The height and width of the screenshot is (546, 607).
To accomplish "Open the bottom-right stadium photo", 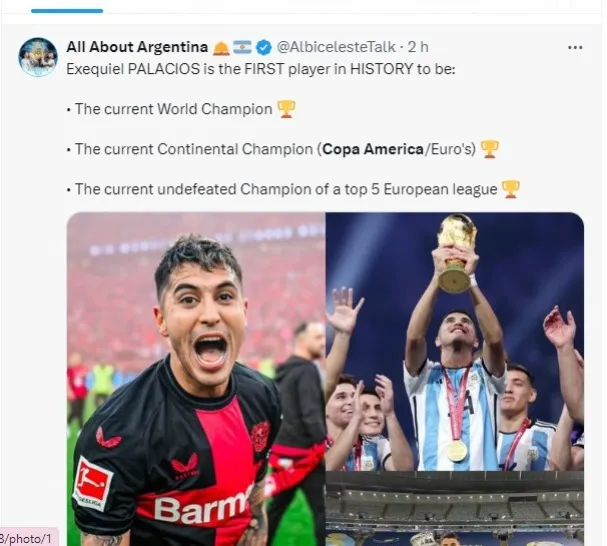I will (455, 509).
